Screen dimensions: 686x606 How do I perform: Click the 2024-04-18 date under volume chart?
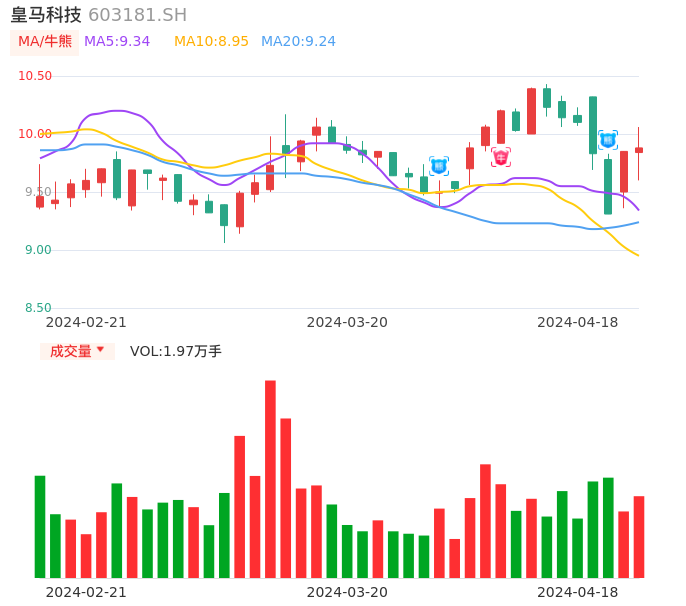(x=578, y=592)
